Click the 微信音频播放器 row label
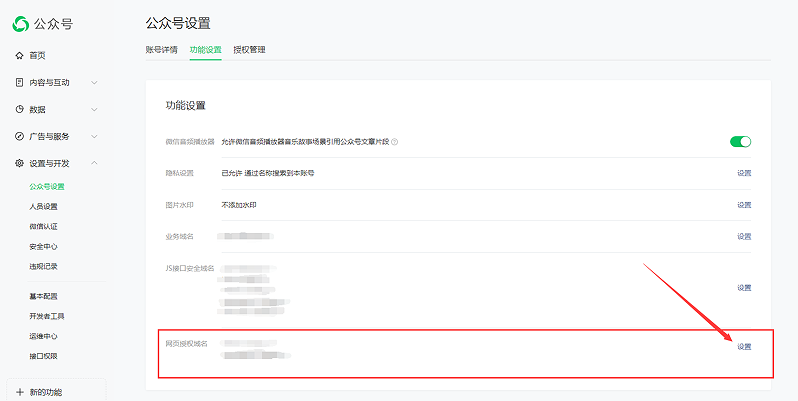Image resolution: width=798 pixels, height=401 pixels. [190, 142]
